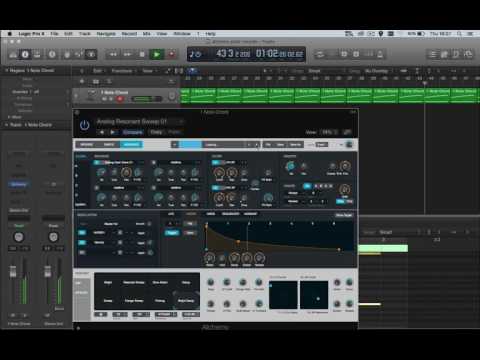
Task: Record-enable the 1 Note Chord track
Action: [x=120, y=99]
